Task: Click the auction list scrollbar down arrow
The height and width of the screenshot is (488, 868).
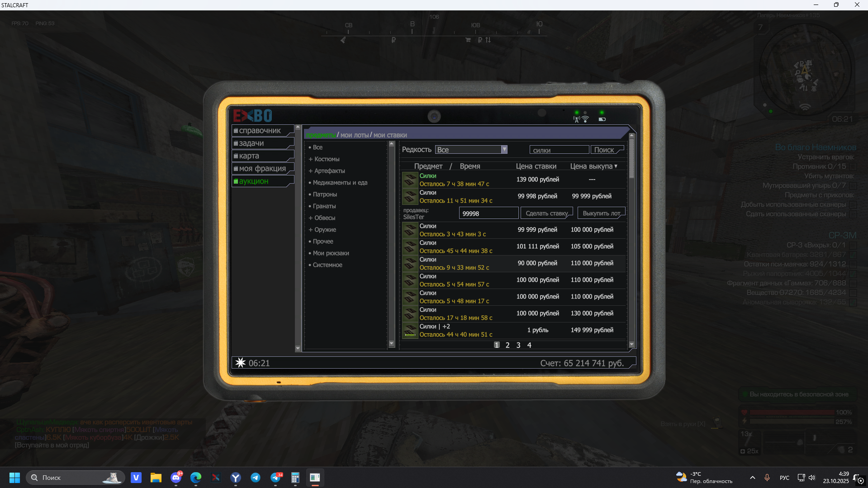Action: click(631, 345)
